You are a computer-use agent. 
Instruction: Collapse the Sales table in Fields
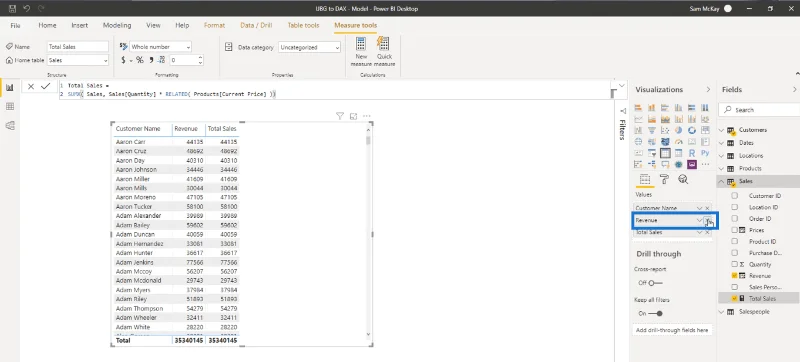coord(721,181)
